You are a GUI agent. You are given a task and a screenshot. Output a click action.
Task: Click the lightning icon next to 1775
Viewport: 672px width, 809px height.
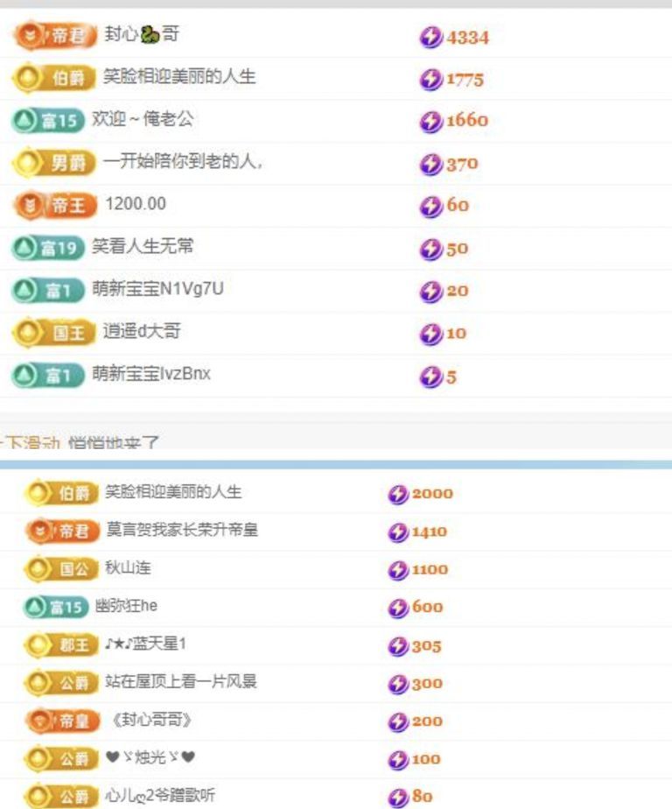[430, 80]
